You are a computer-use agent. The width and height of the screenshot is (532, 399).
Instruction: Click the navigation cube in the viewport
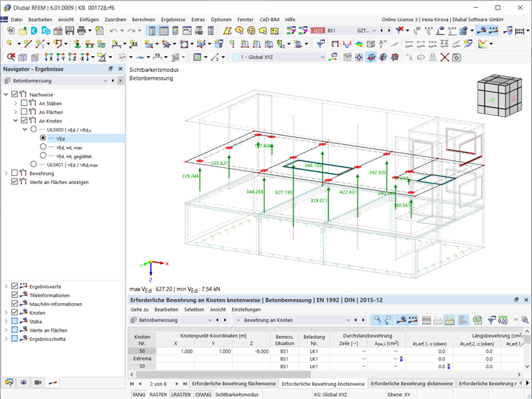click(499, 96)
